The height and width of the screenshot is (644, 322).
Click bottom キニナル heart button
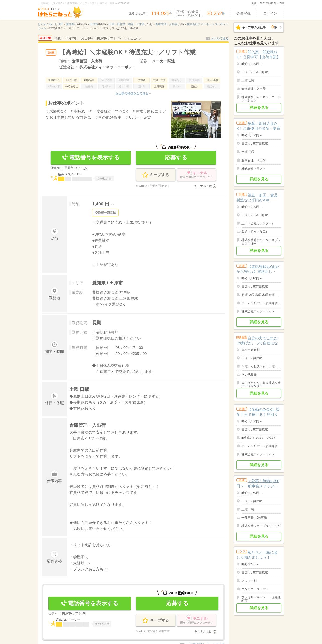tap(196, 620)
